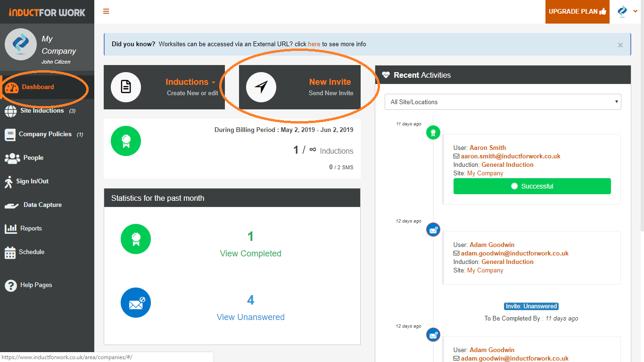Viewport: 644px width, 362px height.
Task: Click the blue unanswered envelope in Statistics
Action: pyautogui.click(x=136, y=303)
